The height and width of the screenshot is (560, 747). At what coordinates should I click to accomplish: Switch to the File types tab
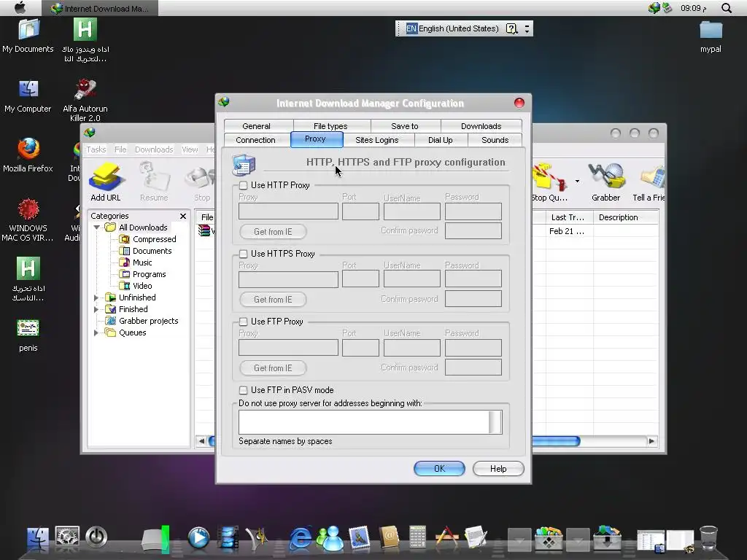[330, 126]
